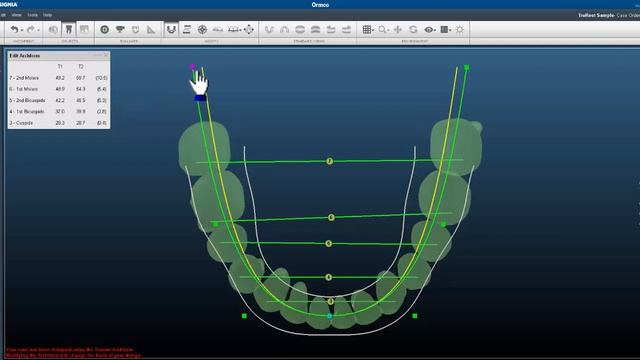This screenshot has height=360, width=640.
Task: Click width marker 7 on second molars line
Action: click(330, 161)
